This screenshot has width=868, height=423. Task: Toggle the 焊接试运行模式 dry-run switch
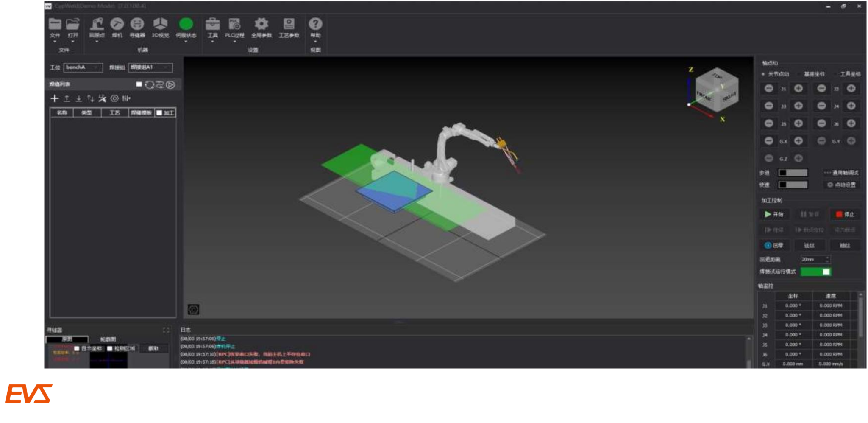point(815,272)
